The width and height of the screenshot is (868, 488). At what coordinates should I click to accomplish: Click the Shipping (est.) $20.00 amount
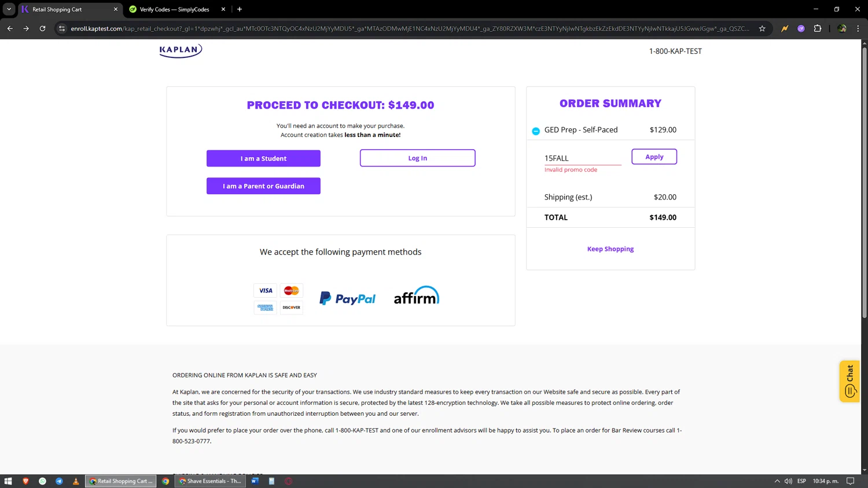665,197
